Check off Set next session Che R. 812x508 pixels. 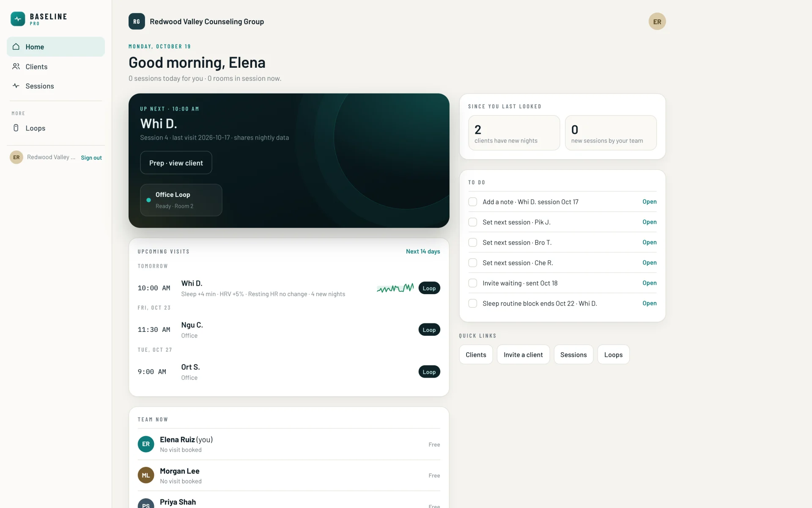473,263
